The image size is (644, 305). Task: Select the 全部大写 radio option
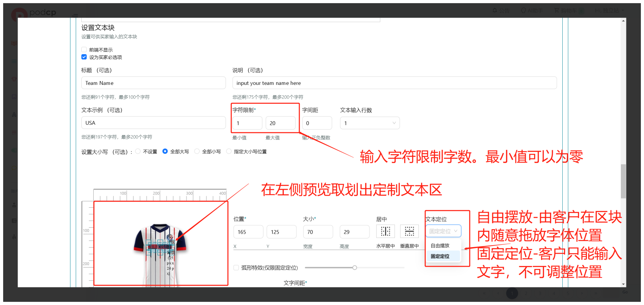[165, 151]
